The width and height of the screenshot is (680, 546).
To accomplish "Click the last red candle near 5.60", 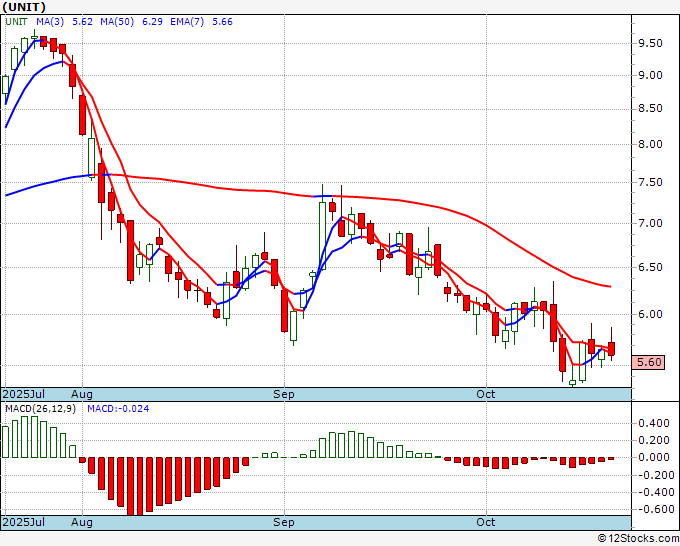I will 611,349.
